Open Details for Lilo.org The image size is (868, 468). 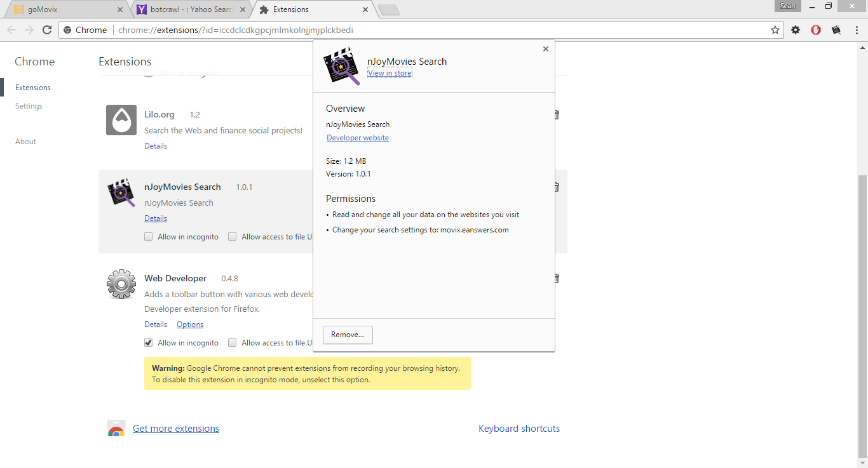(x=156, y=146)
